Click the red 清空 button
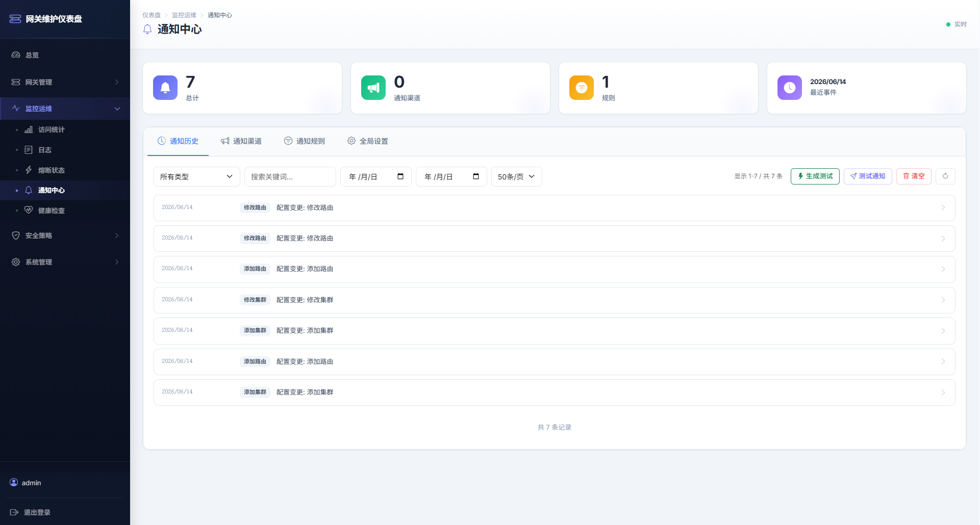The width and height of the screenshot is (980, 525). coord(914,176)
